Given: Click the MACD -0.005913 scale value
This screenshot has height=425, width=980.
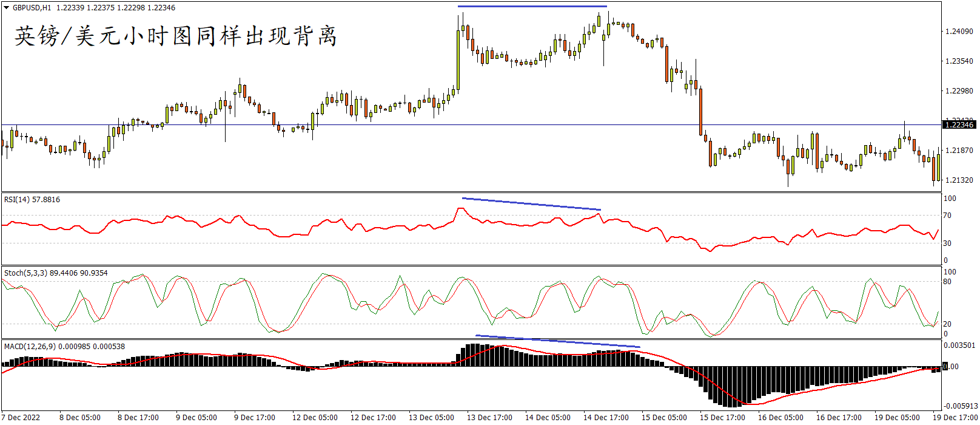Looking at the screenshot, I should click(961, 406).
